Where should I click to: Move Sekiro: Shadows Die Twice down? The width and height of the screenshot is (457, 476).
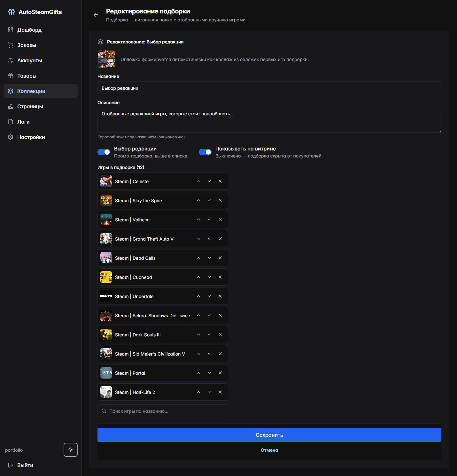tap(209, 315)
